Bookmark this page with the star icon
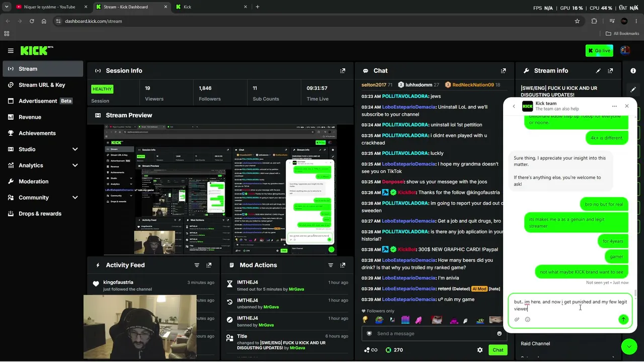This screenshot has height=362, width=644. point(577,21)
